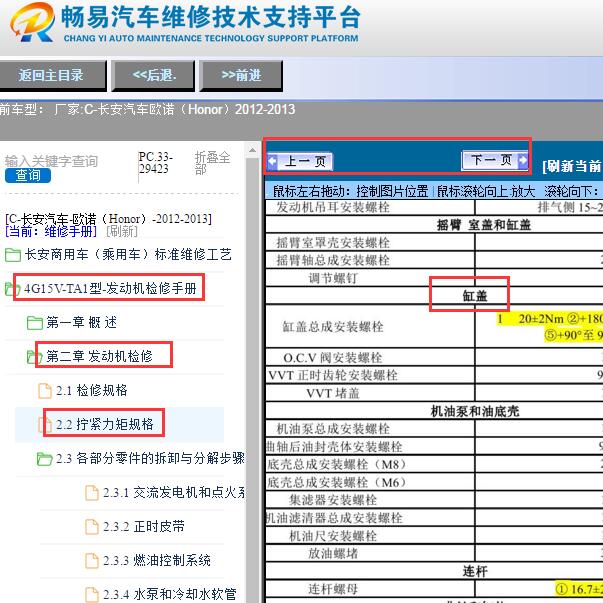Click PC.33-29423 code text

point(155,163)
